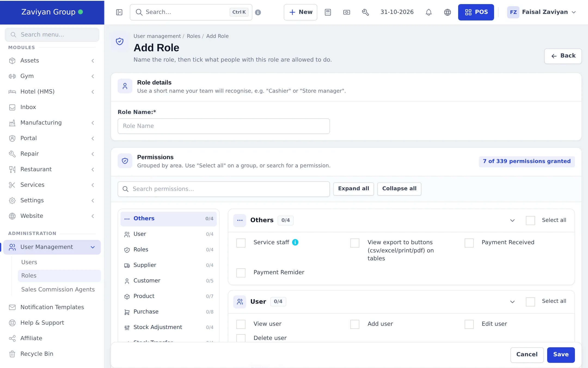The image size is (588, 368).
Task: Click the Search permissions field
Action: tap(223, 189)
